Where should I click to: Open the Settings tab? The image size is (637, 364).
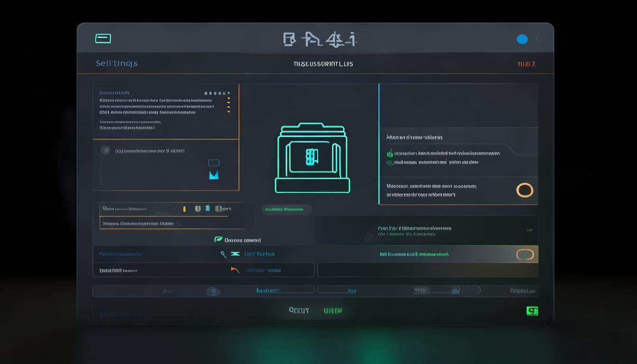pyautogui.click(x=117, y=63)
